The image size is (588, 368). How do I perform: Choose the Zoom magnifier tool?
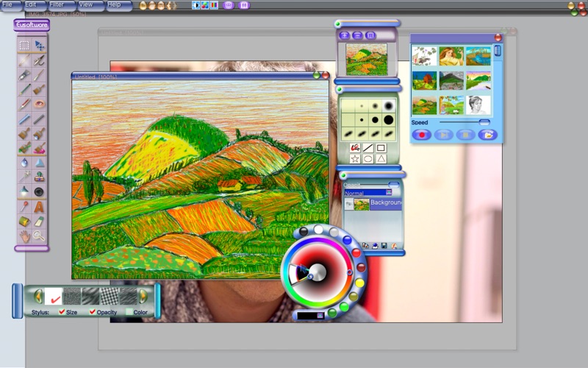[39, 236]
